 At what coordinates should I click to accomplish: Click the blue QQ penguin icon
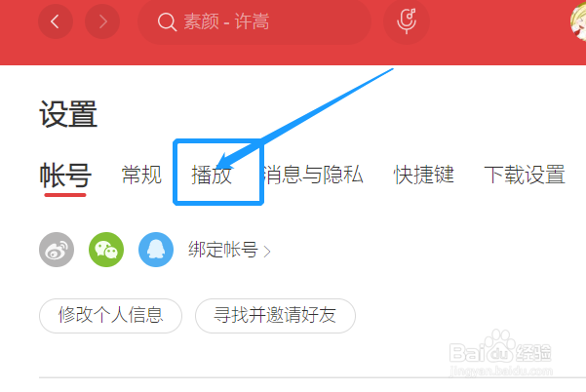(x=156, y=250)
